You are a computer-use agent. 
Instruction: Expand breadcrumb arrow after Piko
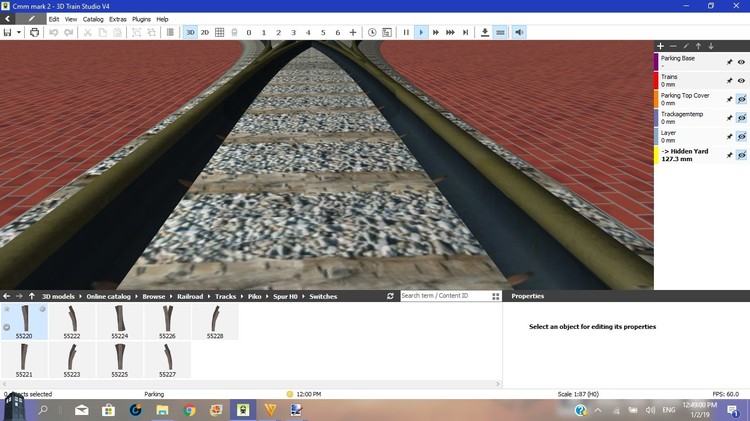click(267, 297)
